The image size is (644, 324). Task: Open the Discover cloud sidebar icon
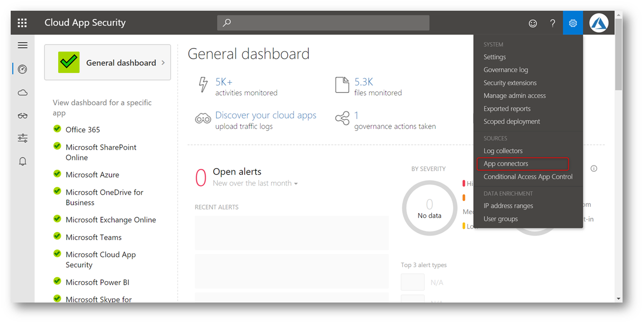22,92
